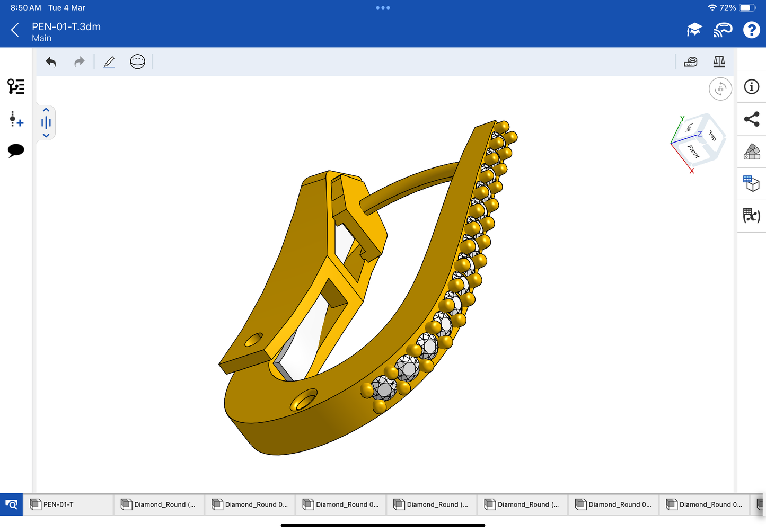Image resolution: width=766 pixels, height=532 pixels.
Task: Move rollback bar up with chevron
Action: coord(46,110)
